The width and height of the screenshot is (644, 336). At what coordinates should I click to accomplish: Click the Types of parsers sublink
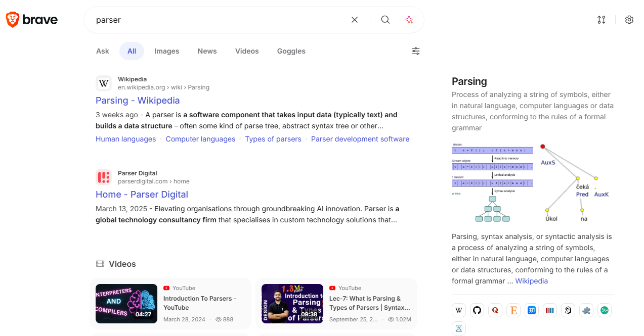coord(273,139)
